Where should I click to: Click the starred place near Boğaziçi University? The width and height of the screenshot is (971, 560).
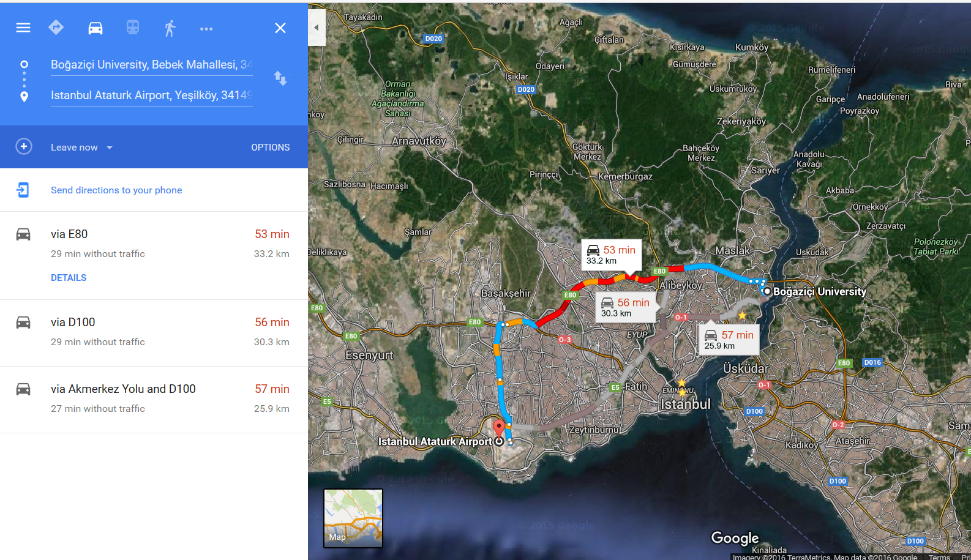(x=742, y=315)
